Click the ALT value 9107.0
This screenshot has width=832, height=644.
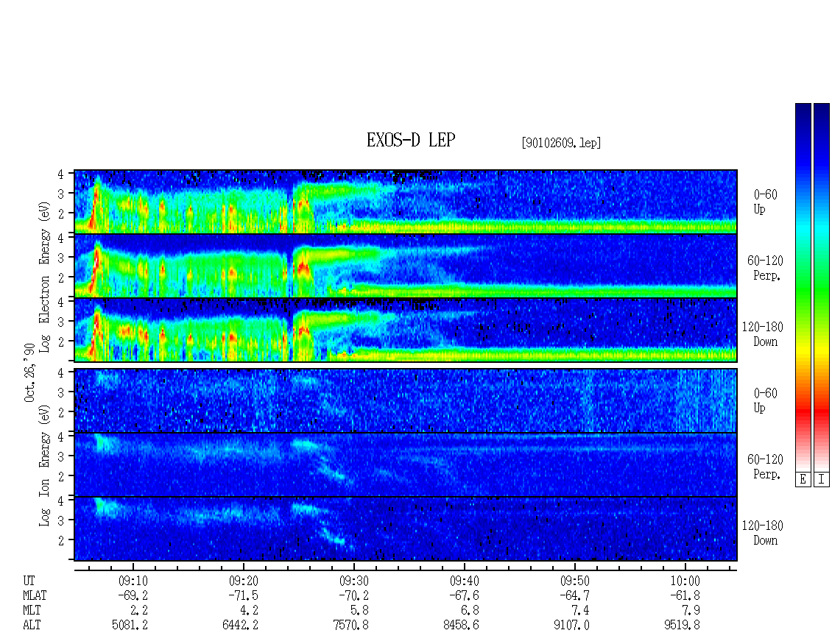[571, 625]
